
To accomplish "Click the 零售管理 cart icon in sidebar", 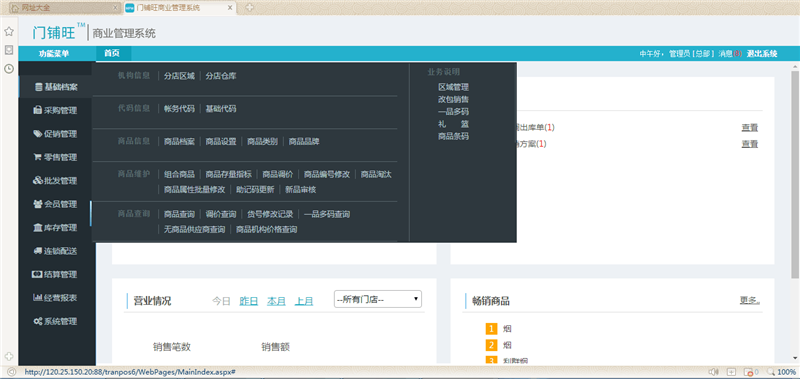I will point(38,157).
